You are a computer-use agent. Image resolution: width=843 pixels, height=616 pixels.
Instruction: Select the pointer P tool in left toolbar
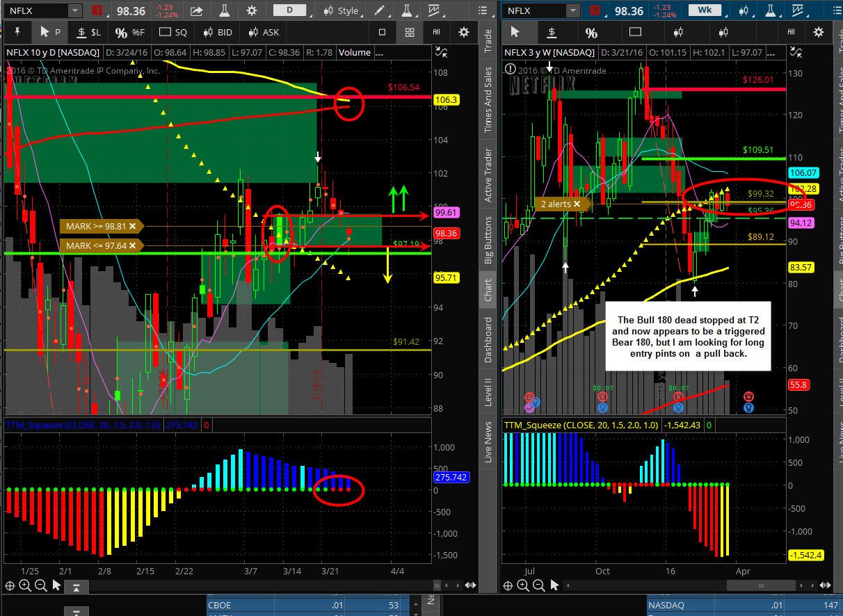pyautogui.click(x=49, y=32)
